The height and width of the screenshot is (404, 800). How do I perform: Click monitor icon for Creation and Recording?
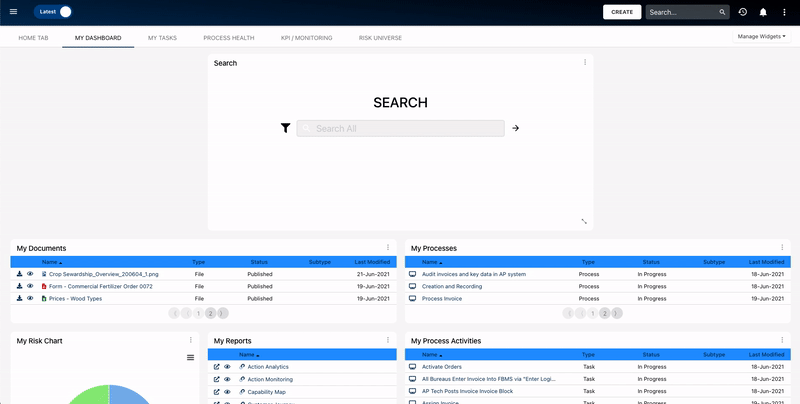point(413,286)
